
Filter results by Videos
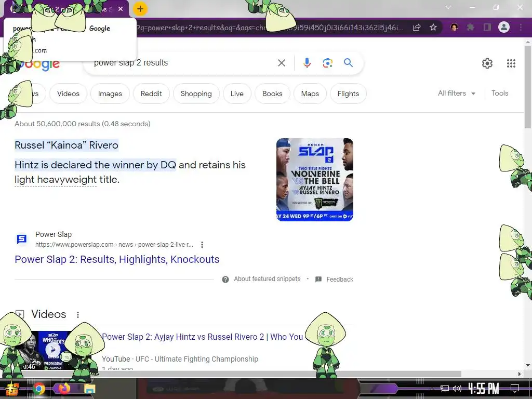(x=68, y=94)
